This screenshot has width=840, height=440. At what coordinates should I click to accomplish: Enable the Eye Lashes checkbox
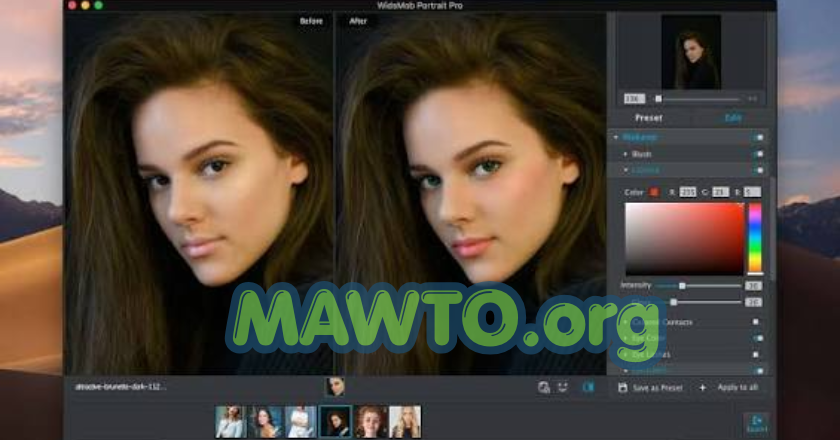coord(756,355)
